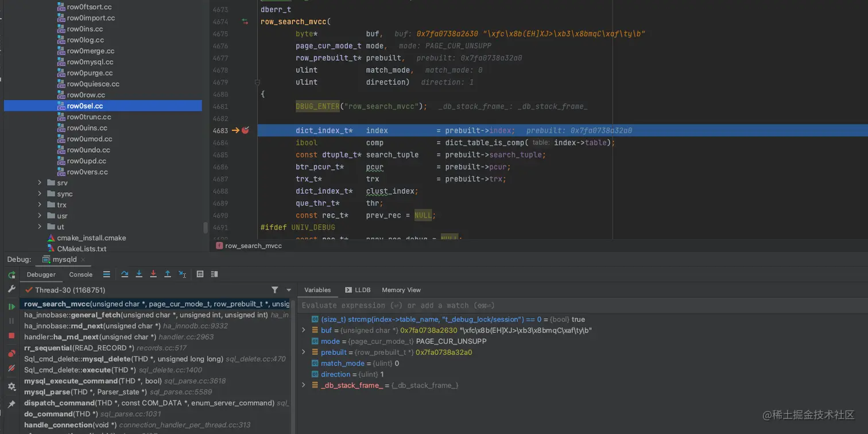Switch to Console tab

81,274
